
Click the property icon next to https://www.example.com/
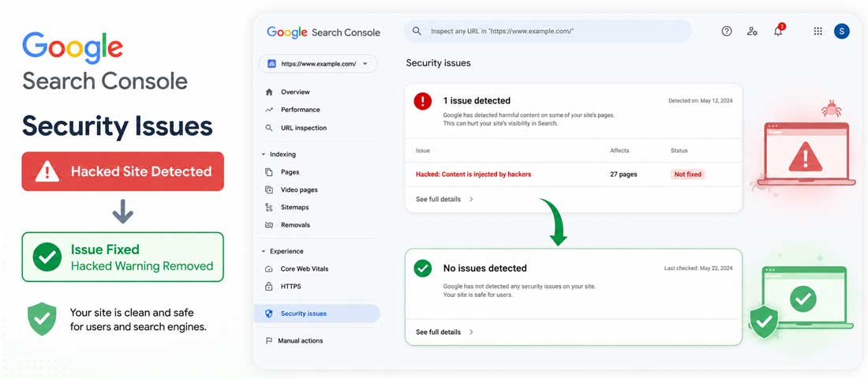[x=271, y=64]
